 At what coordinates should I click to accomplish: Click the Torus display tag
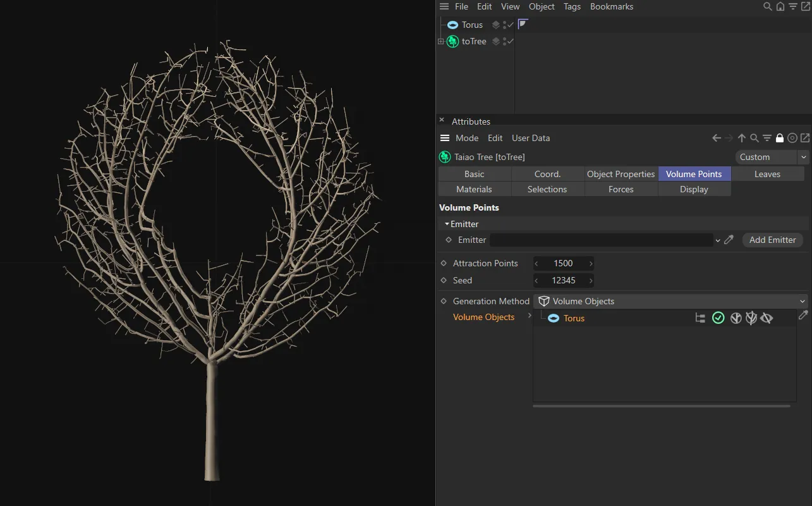(x=523, y=25)
